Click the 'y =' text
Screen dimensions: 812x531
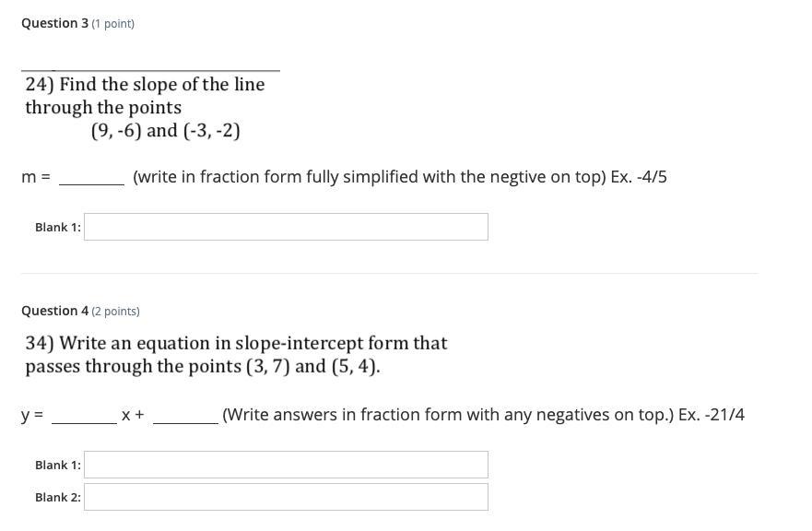pos(32,416)
